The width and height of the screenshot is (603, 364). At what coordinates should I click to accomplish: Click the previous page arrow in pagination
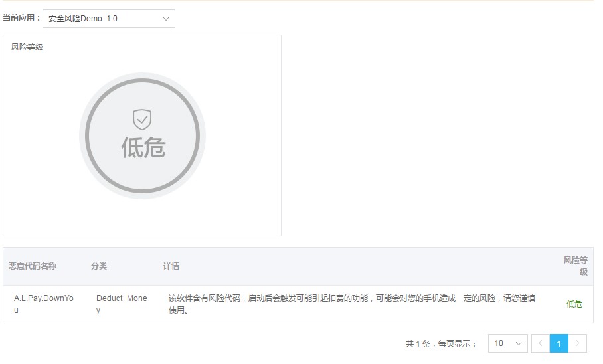(540, 343)
